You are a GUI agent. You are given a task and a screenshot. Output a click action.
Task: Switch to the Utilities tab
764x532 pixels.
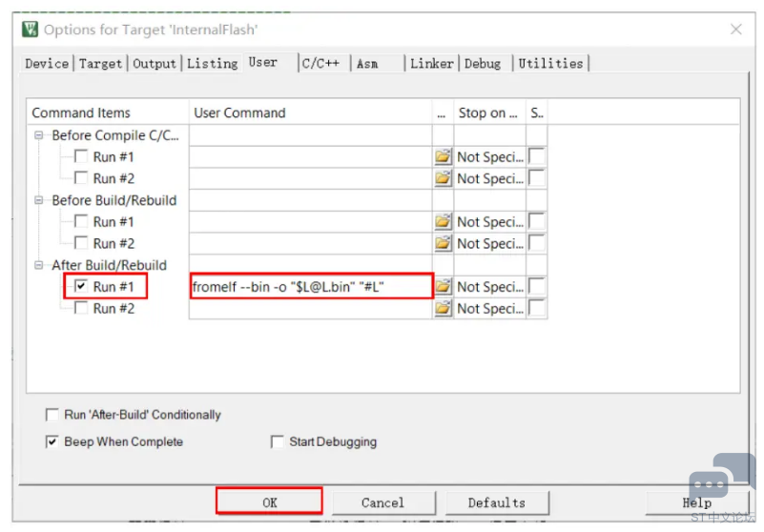pyautogui.click(x=550, y=63)
